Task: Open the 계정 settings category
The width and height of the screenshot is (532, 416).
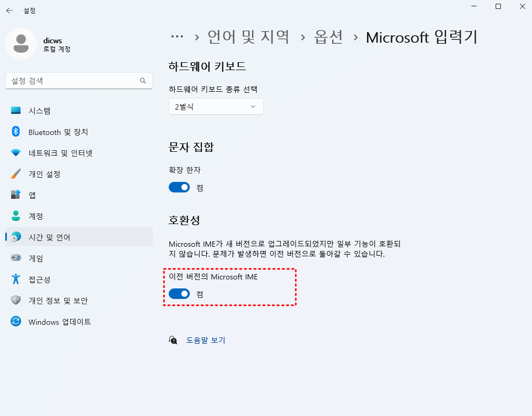Action: [79, 216]
